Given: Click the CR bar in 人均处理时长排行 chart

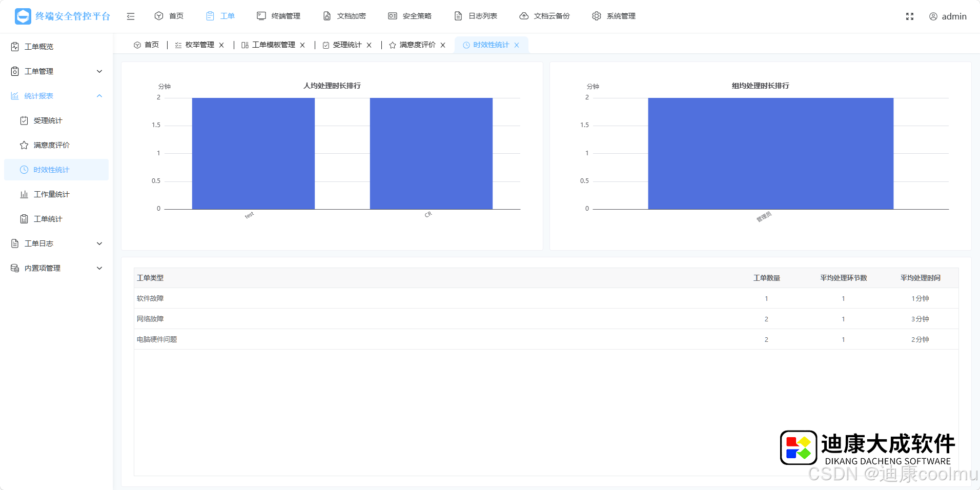Looking at the screenshot, I should pos(431,154).
